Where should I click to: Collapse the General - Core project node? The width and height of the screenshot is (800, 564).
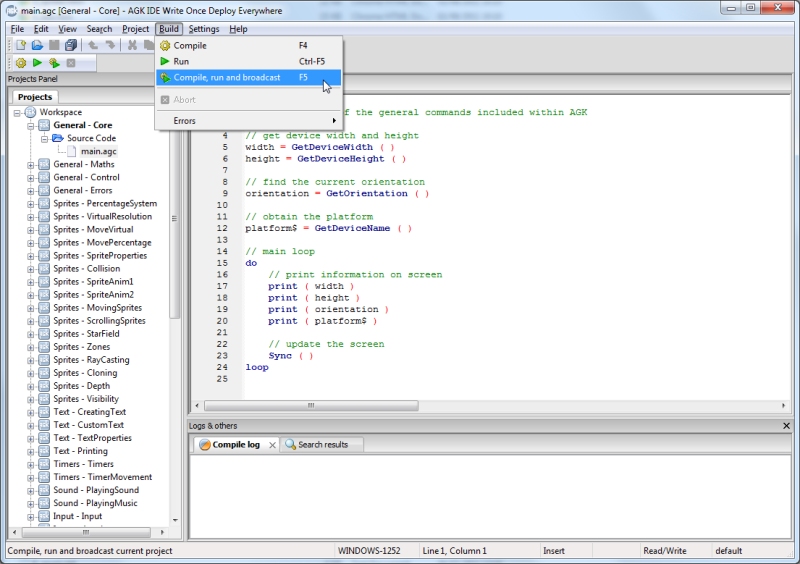[x=31, y=126]
